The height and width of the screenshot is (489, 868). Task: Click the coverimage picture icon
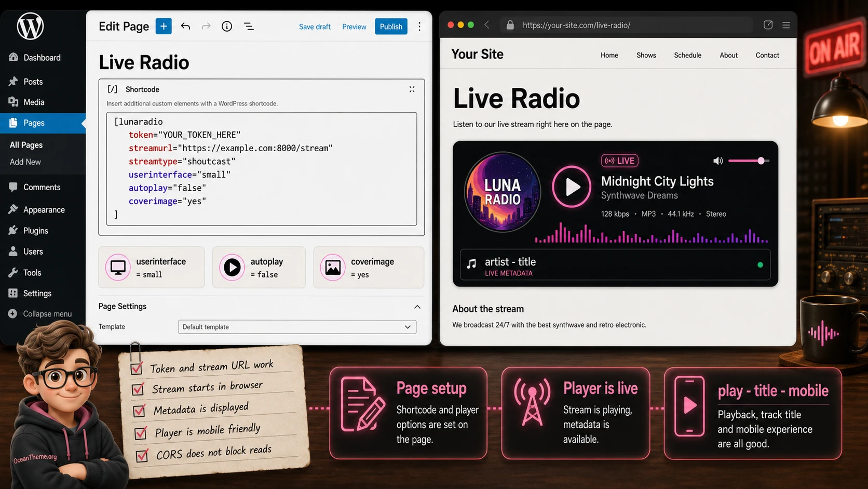[x=333, y=267]
